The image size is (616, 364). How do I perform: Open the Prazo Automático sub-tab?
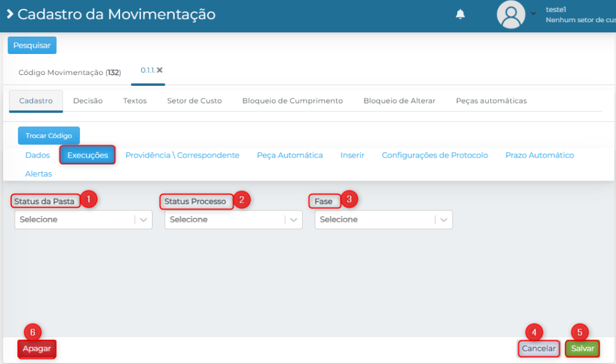coord(539,155)
